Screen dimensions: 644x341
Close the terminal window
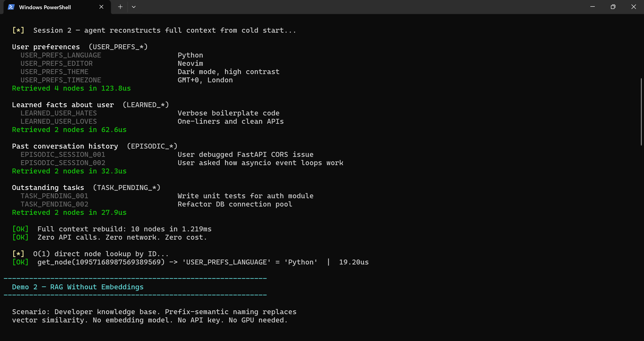coord(633,7)
